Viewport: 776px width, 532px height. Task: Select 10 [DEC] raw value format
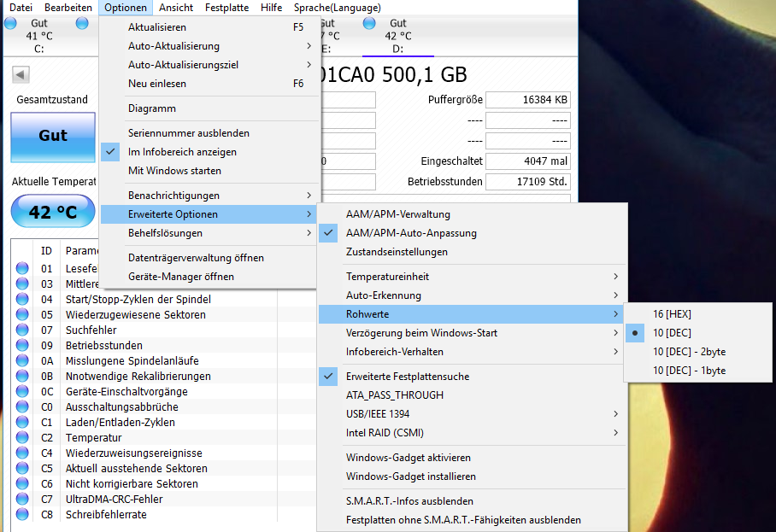pyautogui.click(x=698, y=333)
